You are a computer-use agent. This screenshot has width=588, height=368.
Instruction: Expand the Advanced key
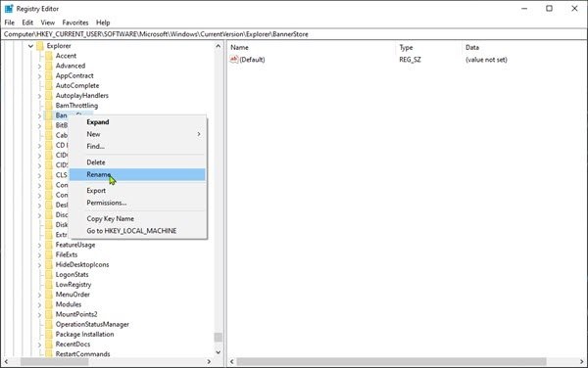tap(40, 67)
